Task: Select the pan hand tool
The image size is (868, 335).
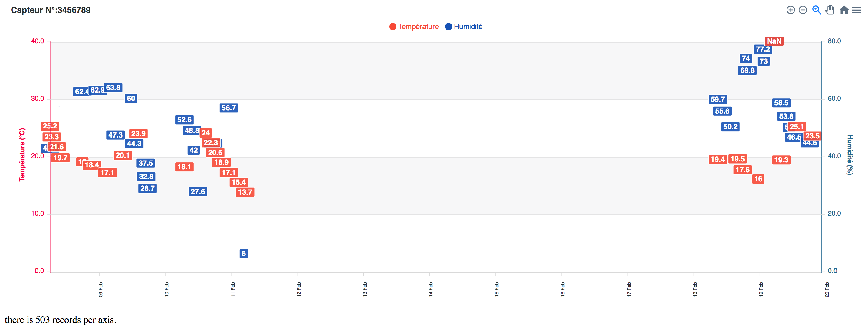Action: pos(829,10)
